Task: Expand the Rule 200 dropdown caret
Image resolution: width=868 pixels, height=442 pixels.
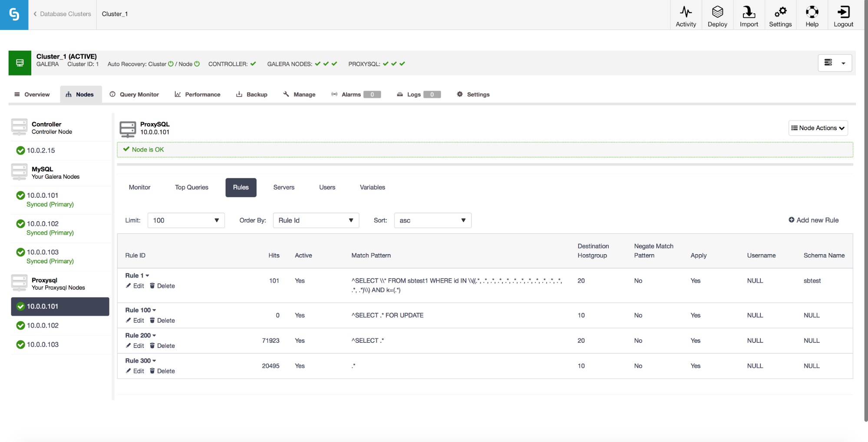Action: [x=154, y=336]
